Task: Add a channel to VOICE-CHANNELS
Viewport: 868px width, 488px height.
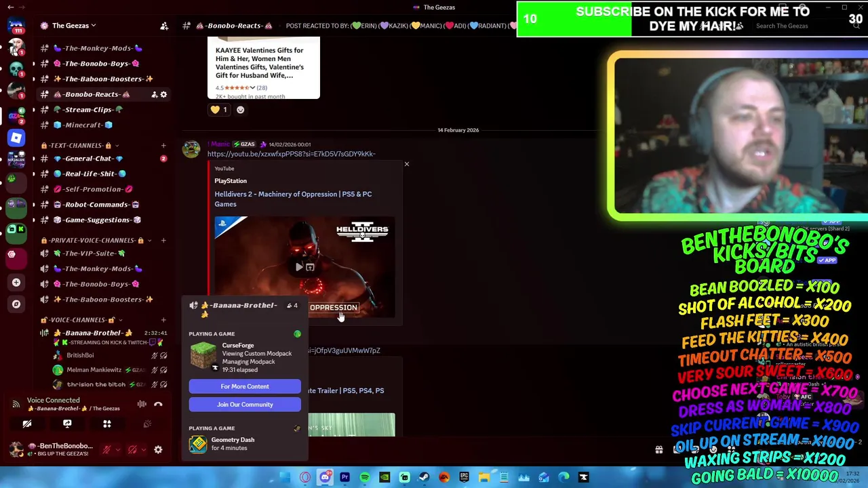Action: coord(163,320)
